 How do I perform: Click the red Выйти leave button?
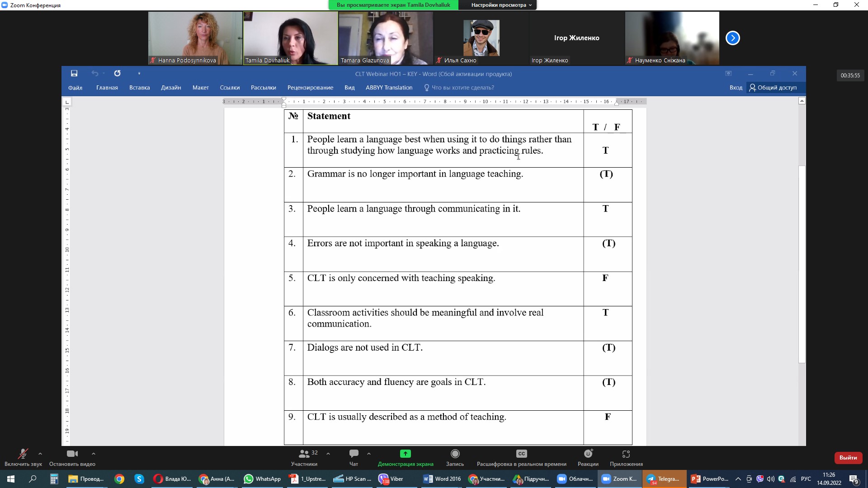tap(848, 458)
